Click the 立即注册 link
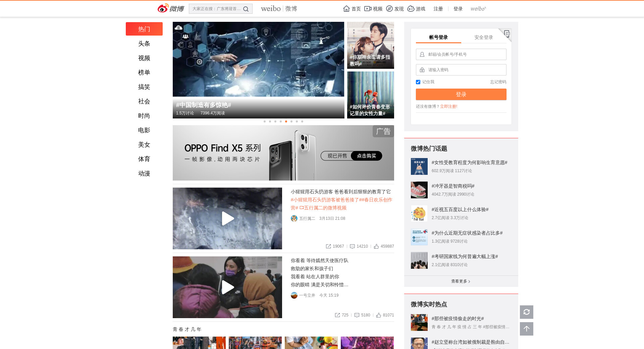Viewport: 644px width, 349px height. pos(448,106)
